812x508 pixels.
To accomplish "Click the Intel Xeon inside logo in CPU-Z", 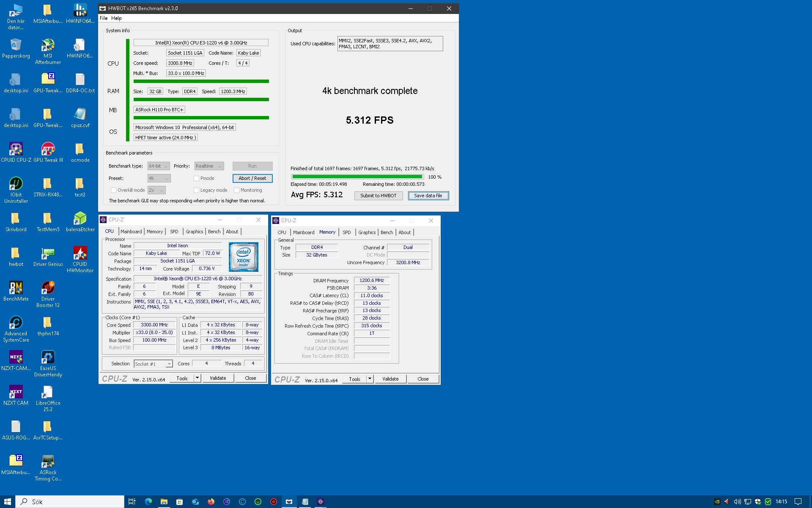I will 243,257.
